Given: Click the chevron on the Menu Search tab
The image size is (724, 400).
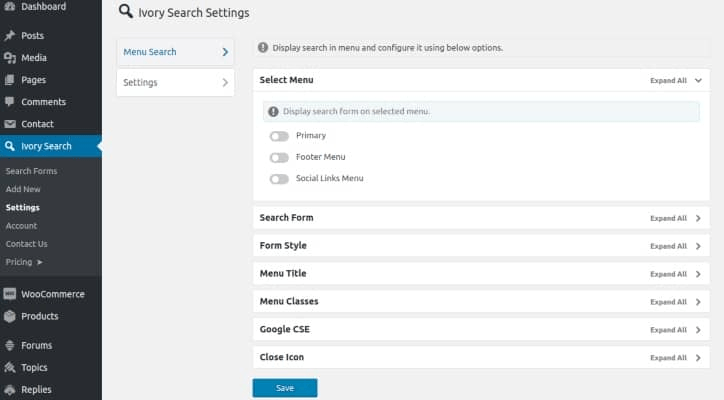Looking at the screenshot, I should coord(225,52).
